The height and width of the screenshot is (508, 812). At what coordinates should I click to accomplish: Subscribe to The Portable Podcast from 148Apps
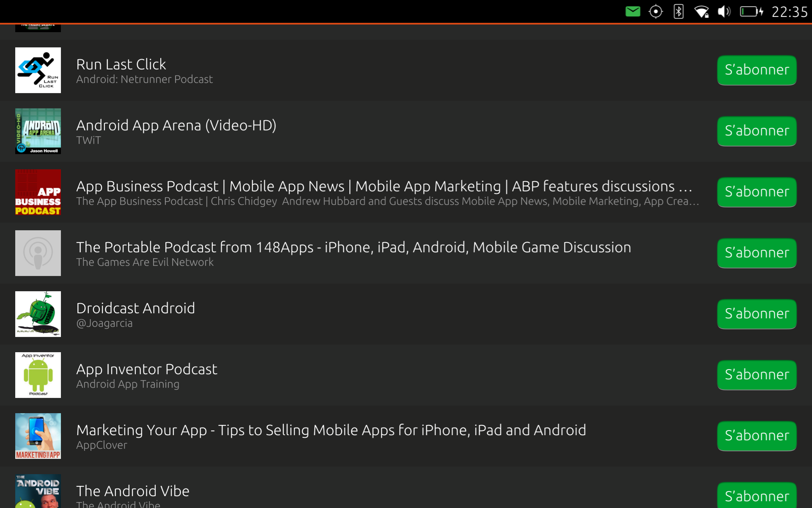[757, 253]
